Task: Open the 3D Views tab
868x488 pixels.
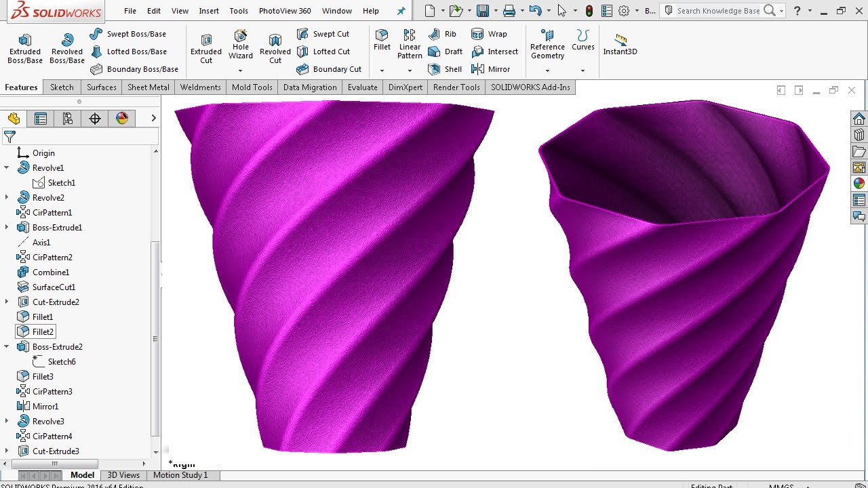Action: [x=123, y=475]
